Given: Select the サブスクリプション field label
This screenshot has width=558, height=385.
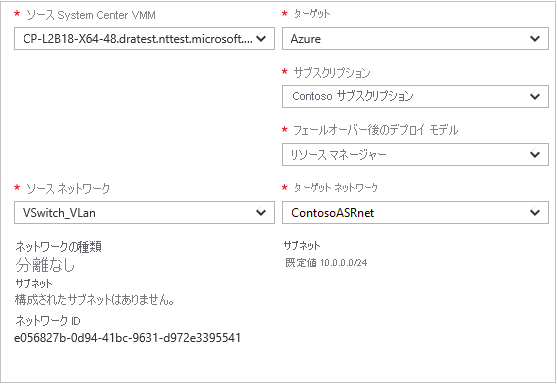Looking at the screenshot, I should (x=332, y=73).
